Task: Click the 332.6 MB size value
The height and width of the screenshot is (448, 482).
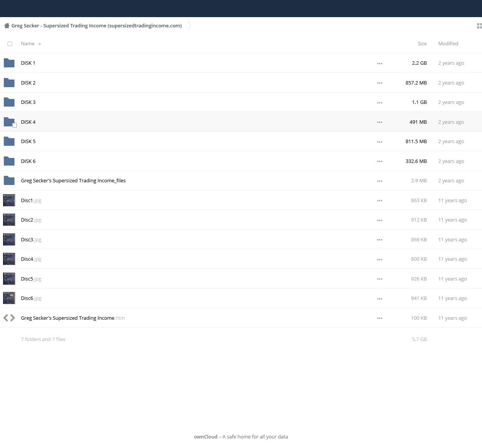Action: pos(416,161)
